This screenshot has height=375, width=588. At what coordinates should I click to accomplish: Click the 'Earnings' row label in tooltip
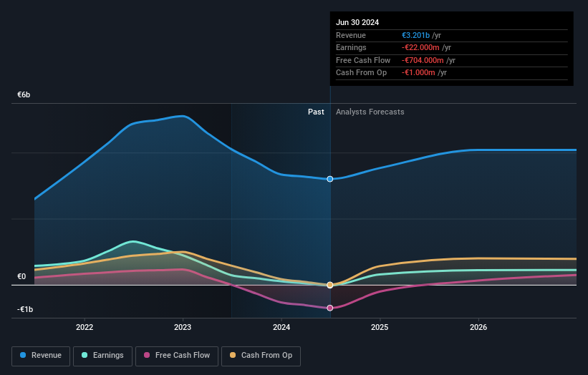click(x=351, y=47)
